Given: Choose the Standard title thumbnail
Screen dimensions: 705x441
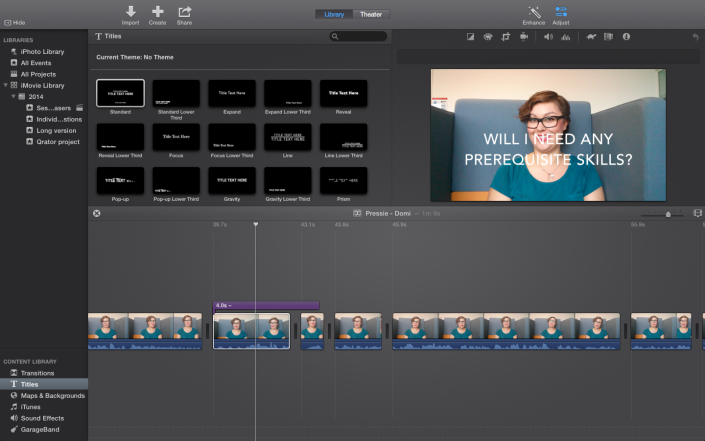Looking at the screenshot, I should coord(120,93).
